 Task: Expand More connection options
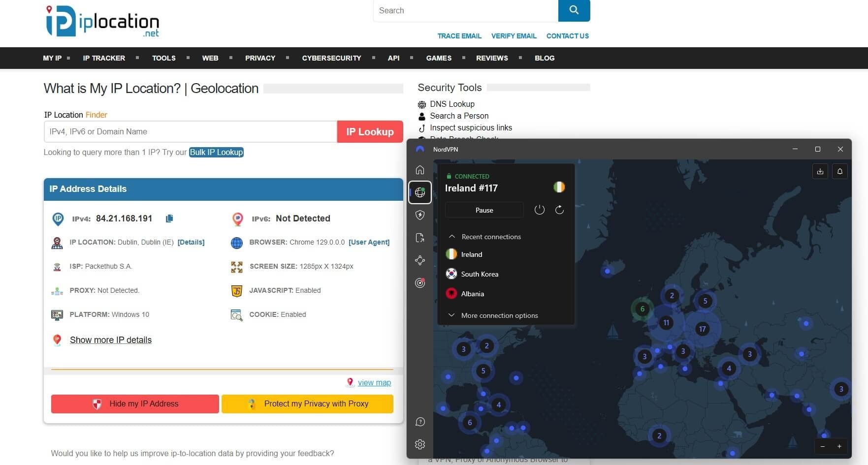click(x=492, y=315)
